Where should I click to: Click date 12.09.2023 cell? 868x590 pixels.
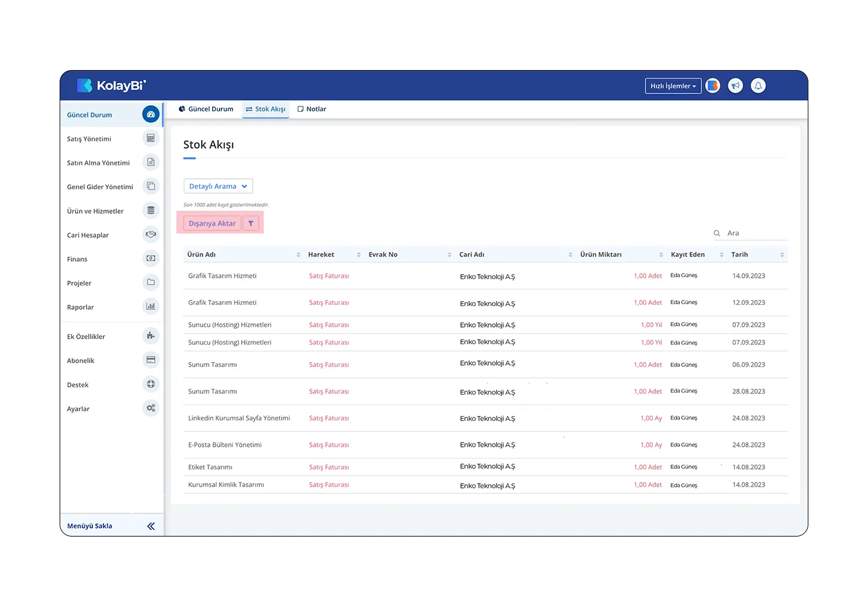[x=749, y=302]
